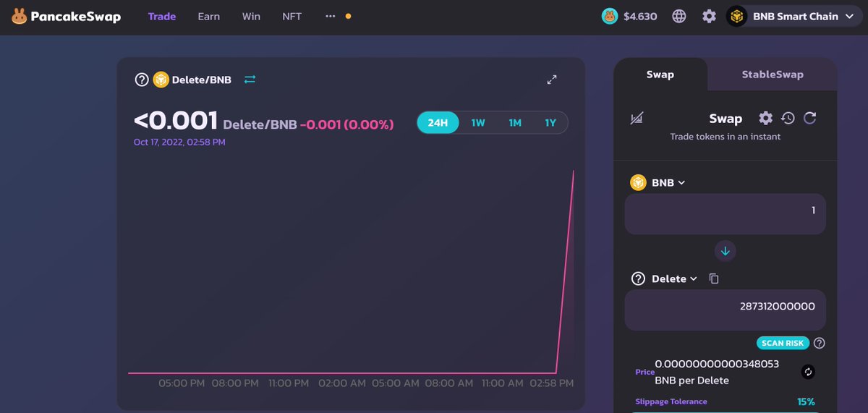
Task: Open the language globe selector
Action: tap(679, 16)
